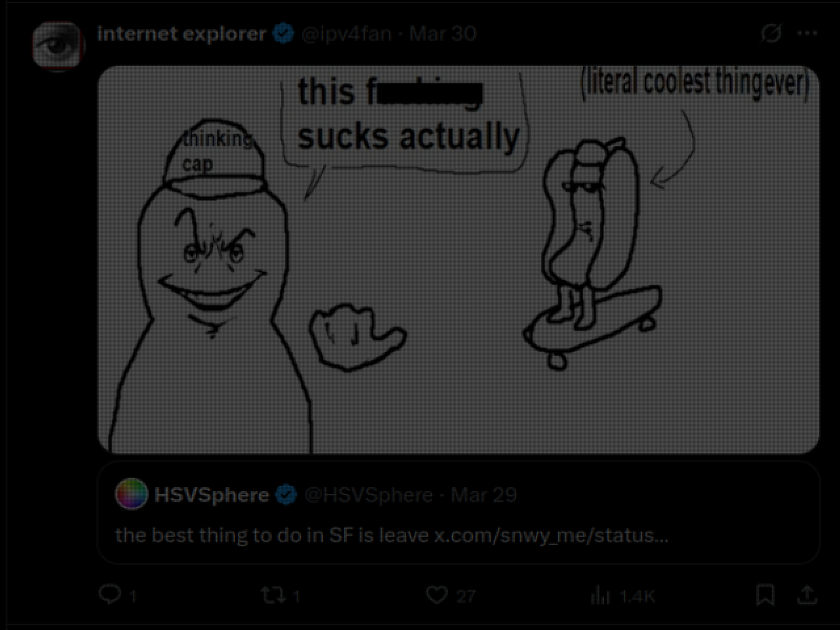
Task: Open quoted tweet about leaving SF
Action: point(459,513)
